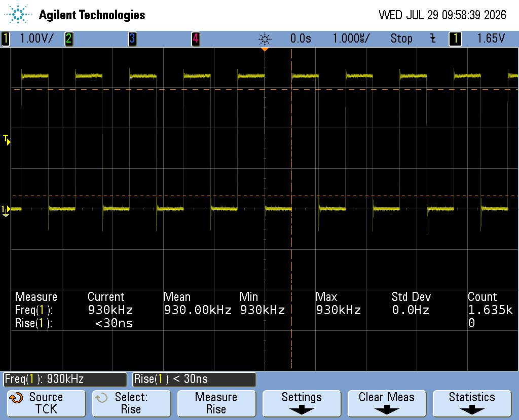This screenshot has width=519, height=420.
Task: Click the Freq(1): 930kHz readout box
Action: [x=65, y=379]
